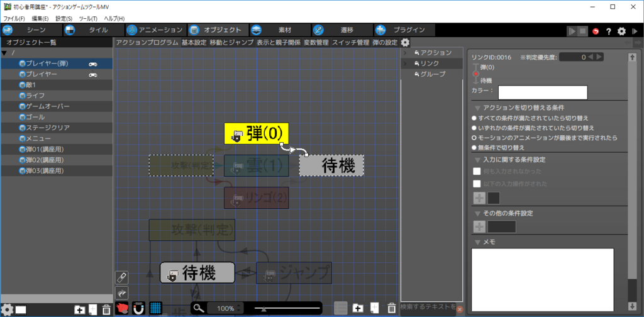The image size is (644, 317).
Task: Select モーションのアニメーションが最後まで実行されたら radio
Action: (x=474, y=138)
